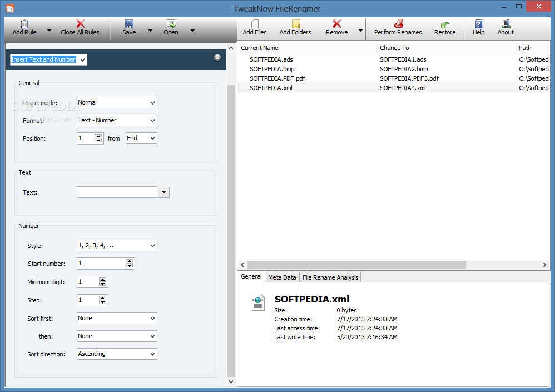Click the Add Files icon
Viewport: 555px width, 392px height.
click(255, 24)
